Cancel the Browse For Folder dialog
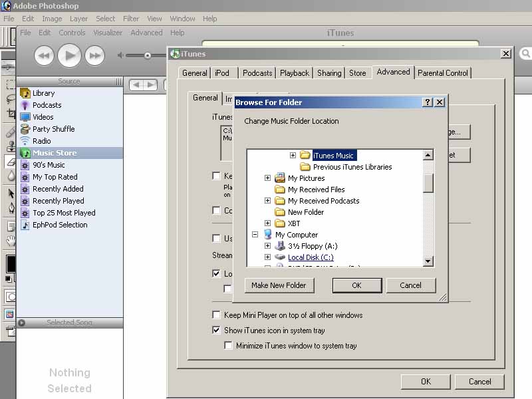532x399 pixels. tap(410, 285)
